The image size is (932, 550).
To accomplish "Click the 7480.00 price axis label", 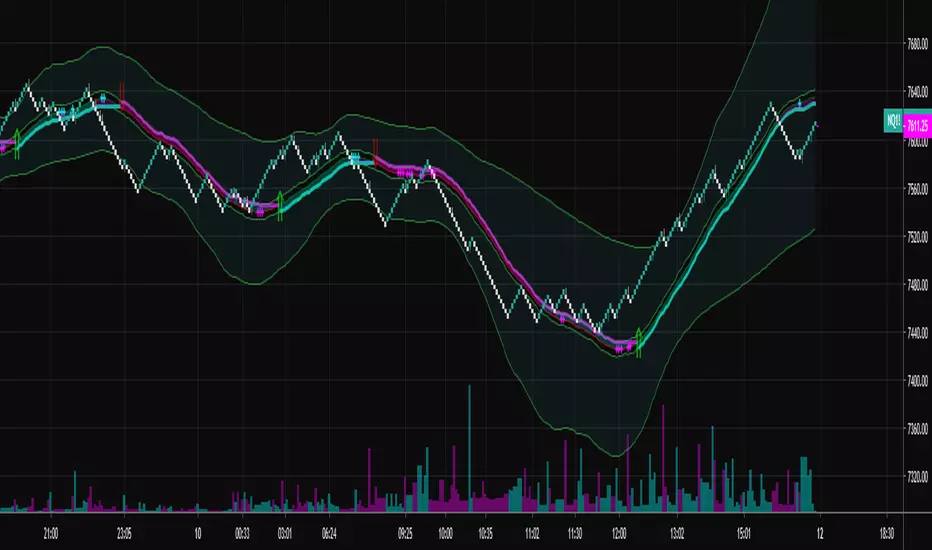I will pyautogui.click(x=917, y=285).
